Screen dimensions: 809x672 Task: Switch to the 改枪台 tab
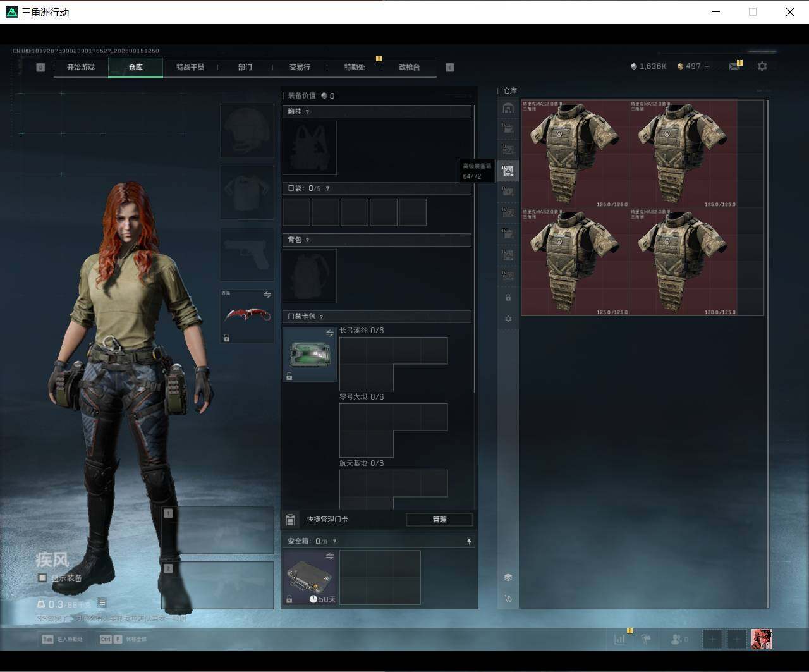pos(409,67)
